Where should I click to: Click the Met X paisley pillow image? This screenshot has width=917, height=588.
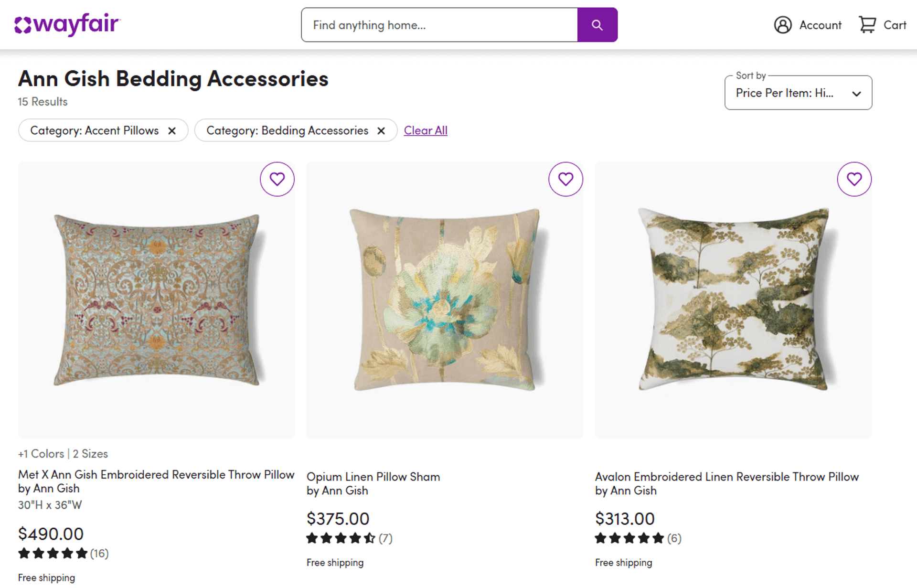(156, 300)
